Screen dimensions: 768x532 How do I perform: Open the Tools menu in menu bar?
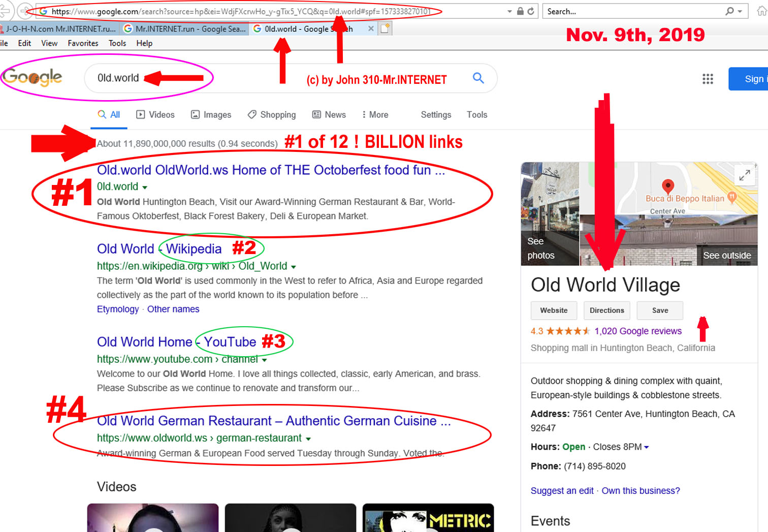pos(117,43)
